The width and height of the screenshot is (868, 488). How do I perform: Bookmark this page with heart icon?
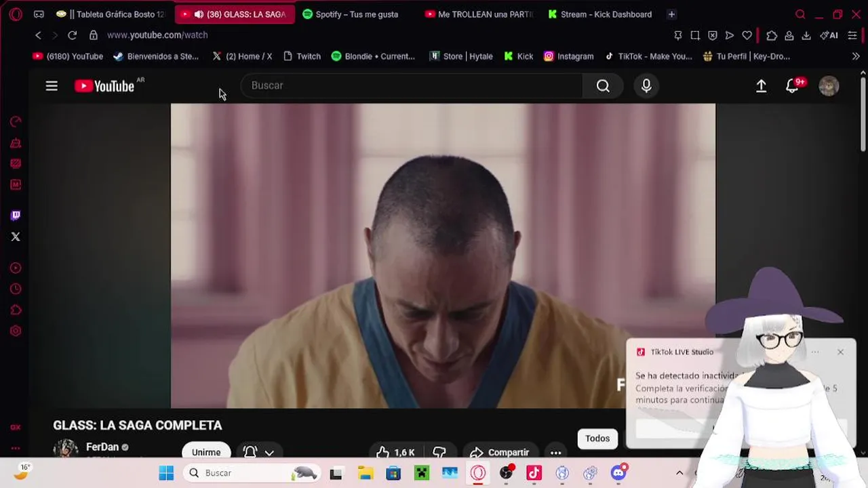pyautogui.click(x=747, y=35)
